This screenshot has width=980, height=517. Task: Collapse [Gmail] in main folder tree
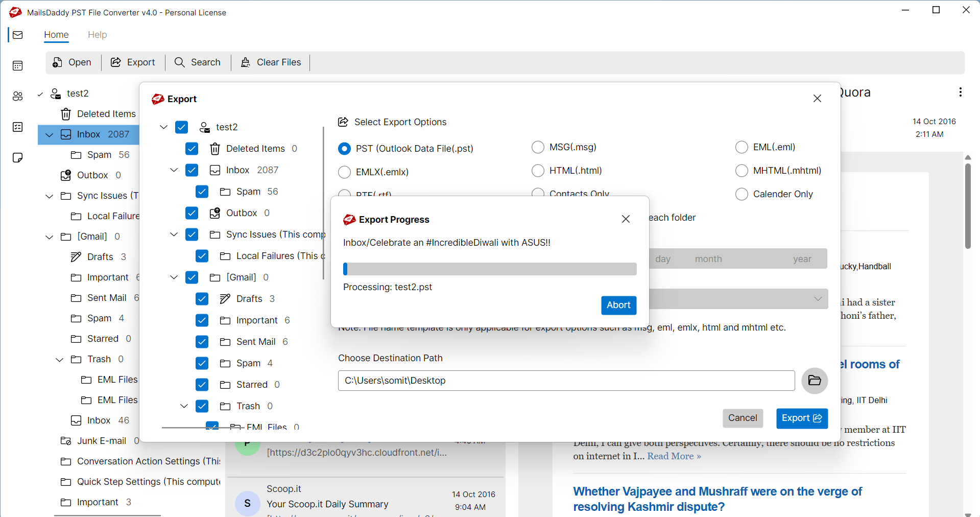pyautogui.click(x=50, y=237)
